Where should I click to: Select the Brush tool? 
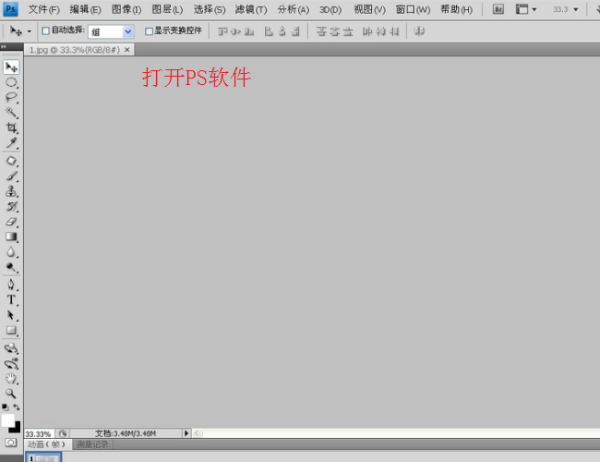click(x=11, y=176)
